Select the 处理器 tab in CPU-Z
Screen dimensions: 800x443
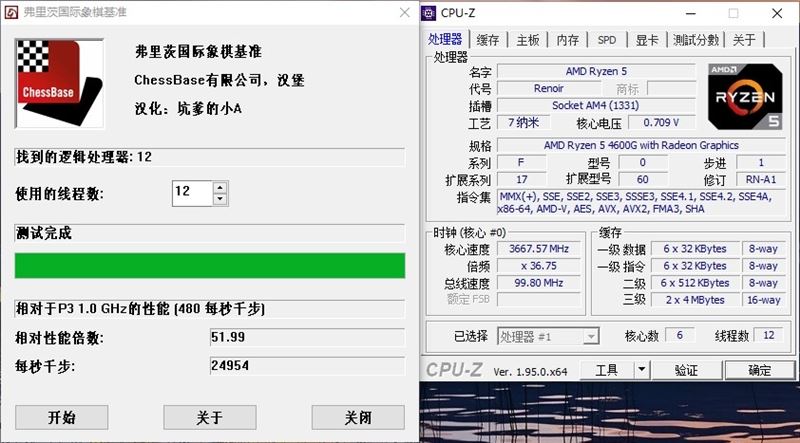tap(445, 39)
